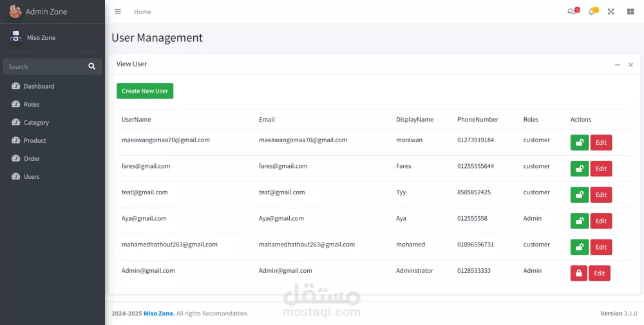Edit the maeawangomaa70@gmail.com user
Screen dimensions: 644x325
click(x=601, y=143)
